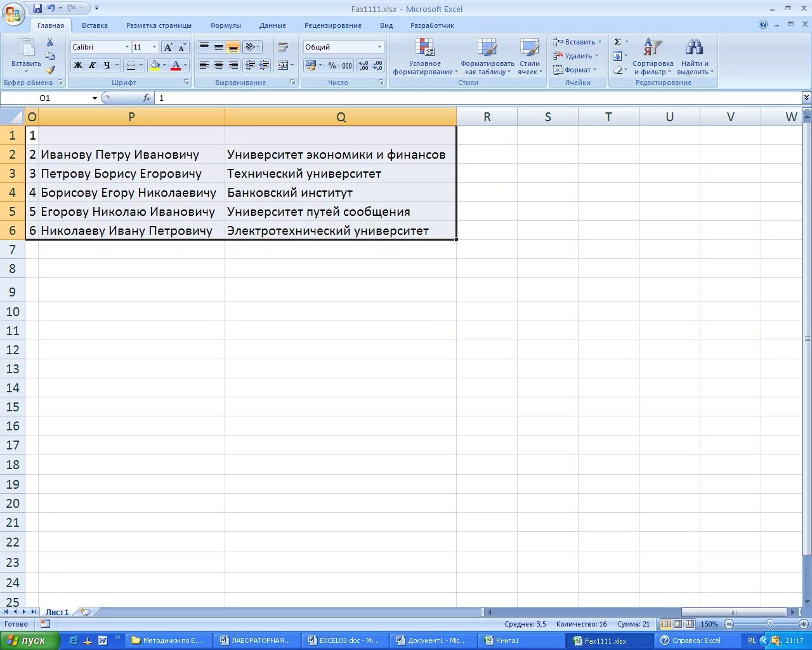Click AutoSum sigma icon
Image resolution: width=812 pixels, height=650 pixels.
(617, 42)
